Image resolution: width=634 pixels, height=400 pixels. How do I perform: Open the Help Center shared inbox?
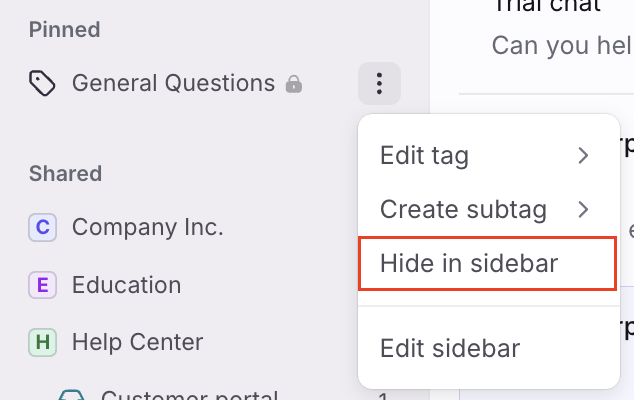[137, 342]
